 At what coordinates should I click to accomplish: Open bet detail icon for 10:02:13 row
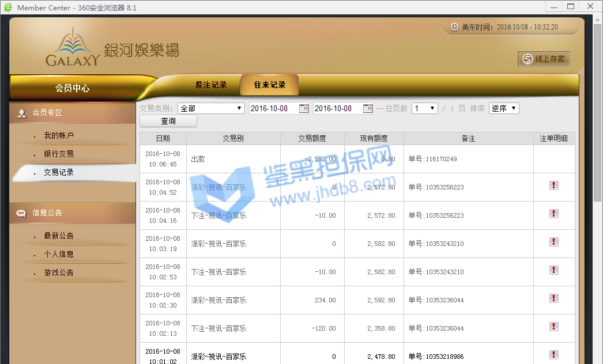coord(554,327)
